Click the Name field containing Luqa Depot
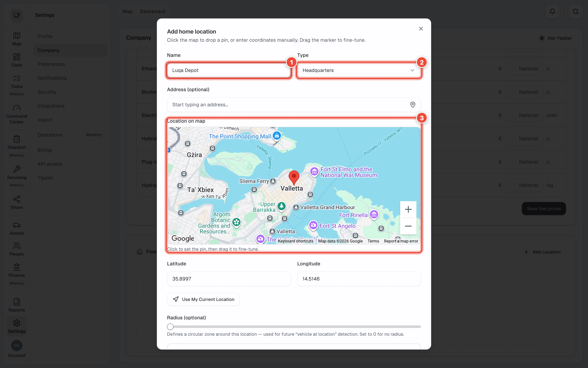Image resolution: width=588 pixels, height=368 pixels. point(229,70)
